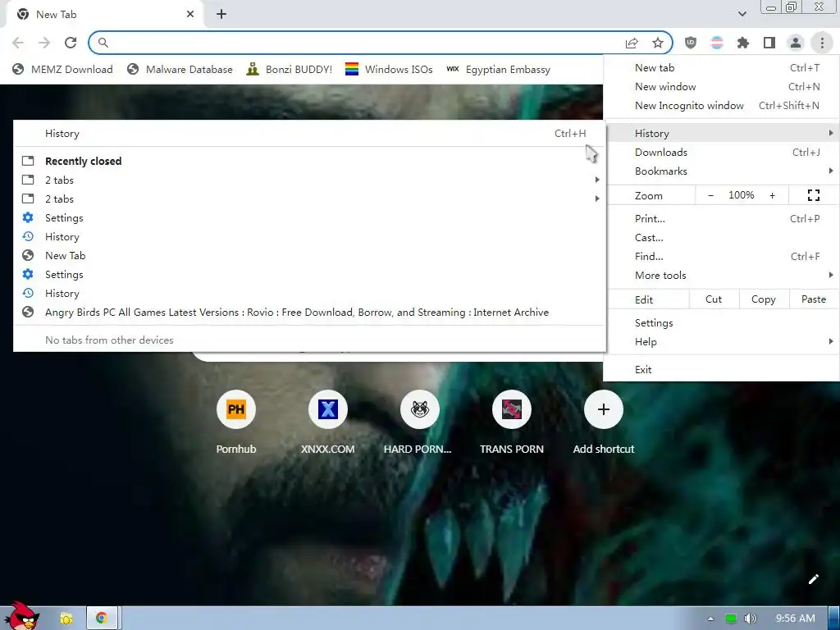Reopen first Settings in recently closed
Screen dimensions: 840x630
click(309, 218)
